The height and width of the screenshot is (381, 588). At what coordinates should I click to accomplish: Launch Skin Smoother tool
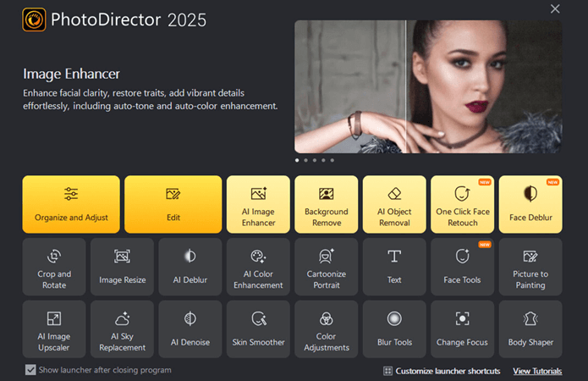(258, 329)
